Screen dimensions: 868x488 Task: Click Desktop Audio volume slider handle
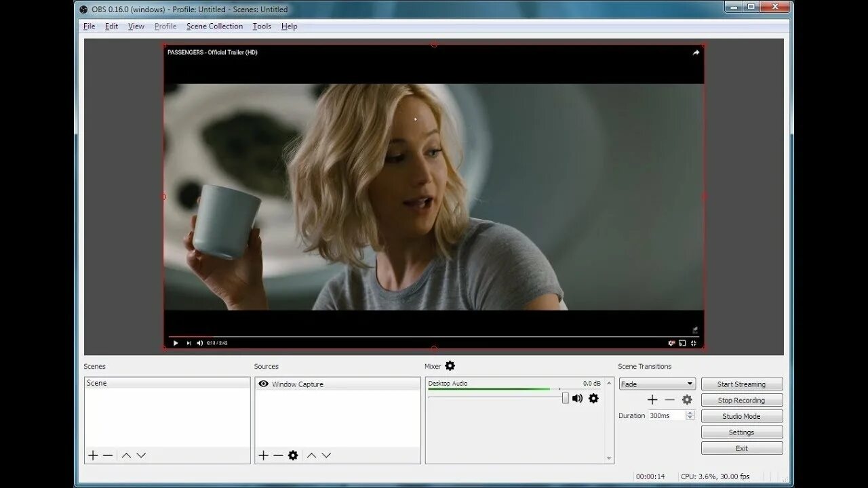[565, 399]
